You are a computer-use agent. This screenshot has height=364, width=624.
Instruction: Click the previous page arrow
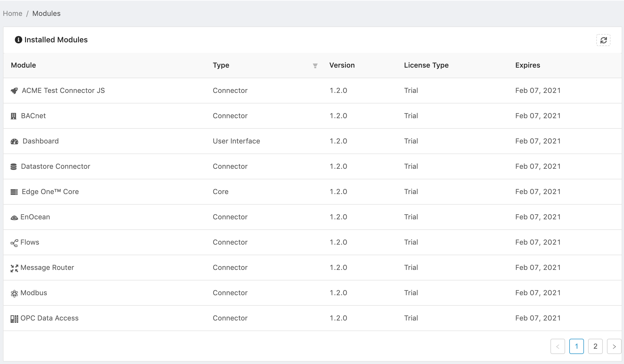click(x=558, y=346)
